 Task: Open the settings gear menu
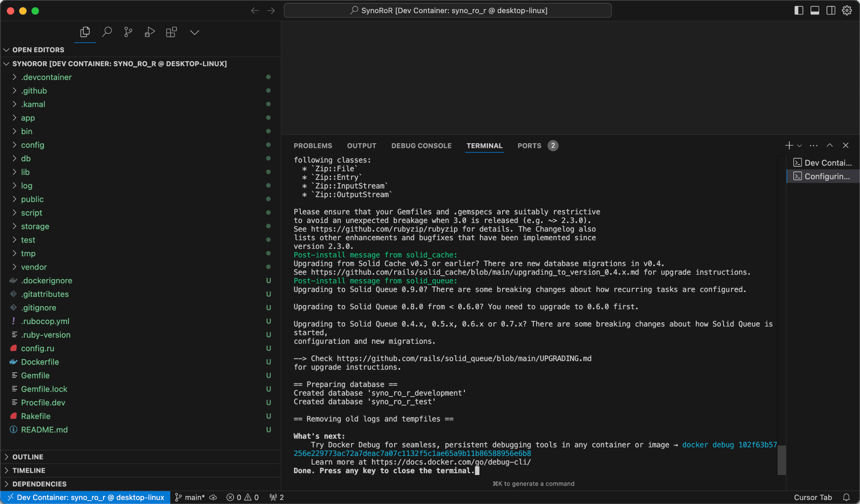[847, 10]
